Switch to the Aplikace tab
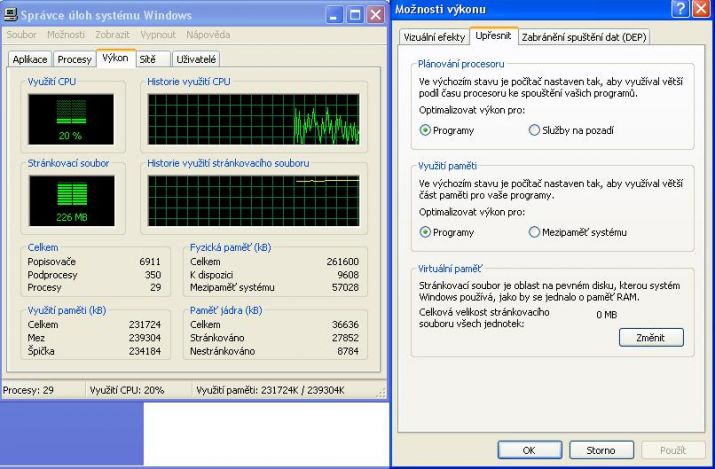The width and height of the screenshot is (715, 469). click(30, 59)
